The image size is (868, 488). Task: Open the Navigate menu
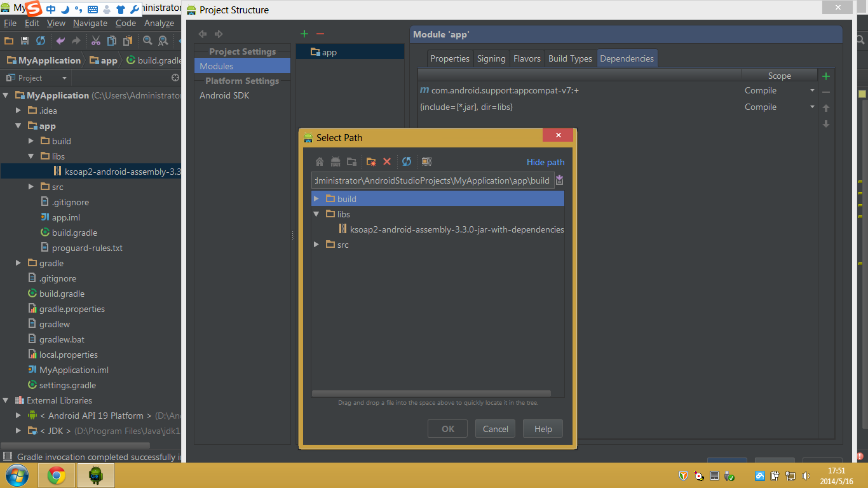pyautogui.click(x=90, y=23)
